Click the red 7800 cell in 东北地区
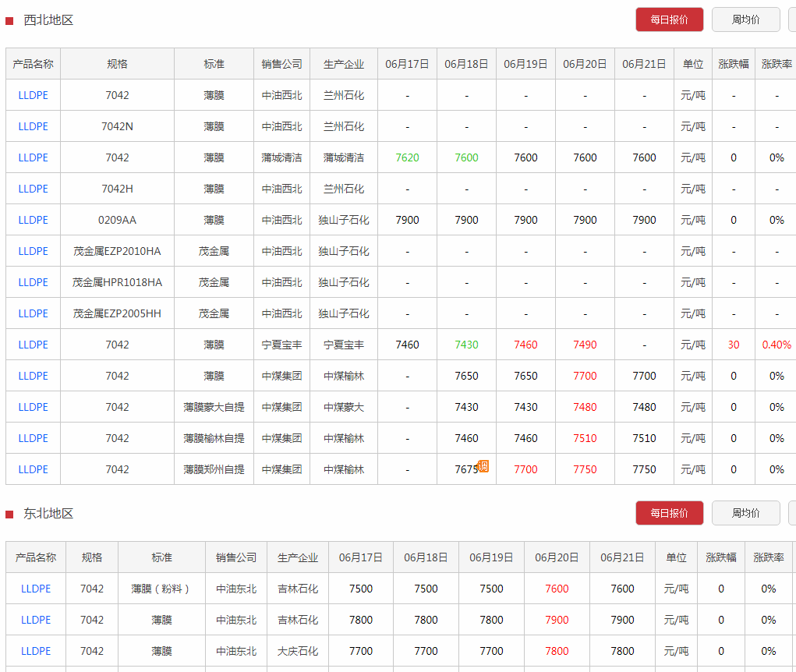Viewport: 796px width, 672px height. 557,651
